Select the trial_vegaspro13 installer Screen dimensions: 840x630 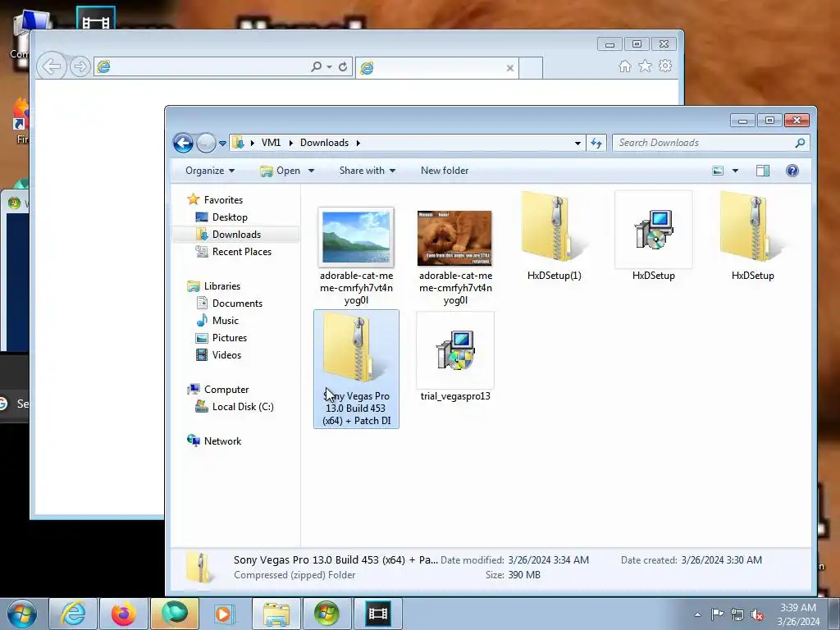455,357
